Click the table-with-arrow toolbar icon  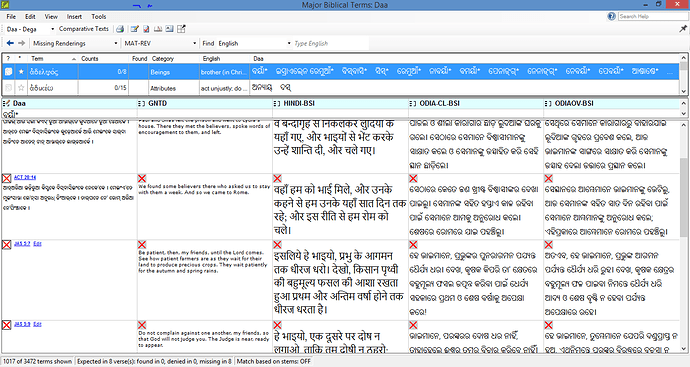181,29
